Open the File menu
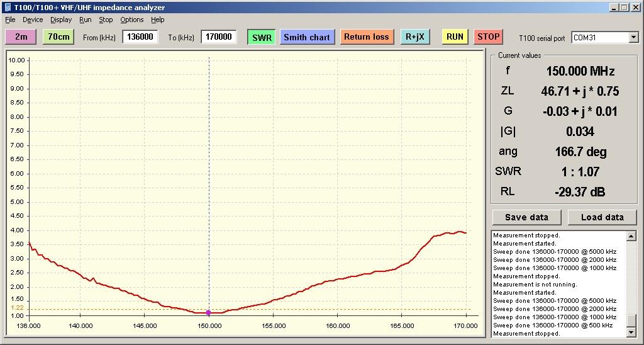644x345 pixels. point(10,20)
